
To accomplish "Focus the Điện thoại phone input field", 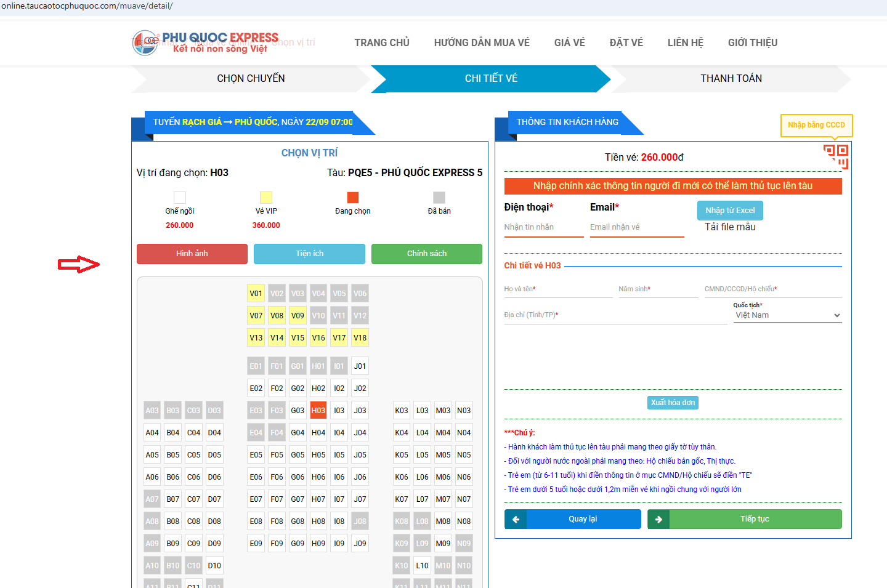I will [544, 228].
